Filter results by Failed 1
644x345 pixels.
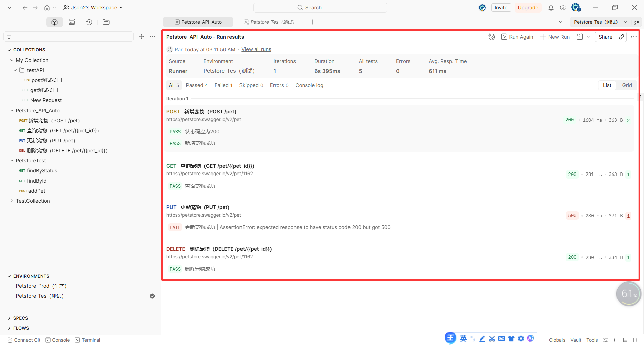224,85
